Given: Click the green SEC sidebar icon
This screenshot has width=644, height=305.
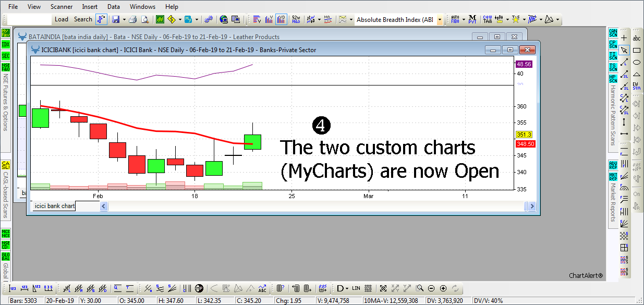Looking at the screenshot, I should coord(6,56).
